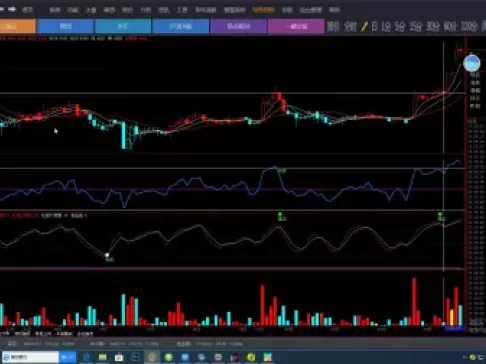Click the tallest red volume bar
This screenshot has width=486, height=364.
(414, 301)
